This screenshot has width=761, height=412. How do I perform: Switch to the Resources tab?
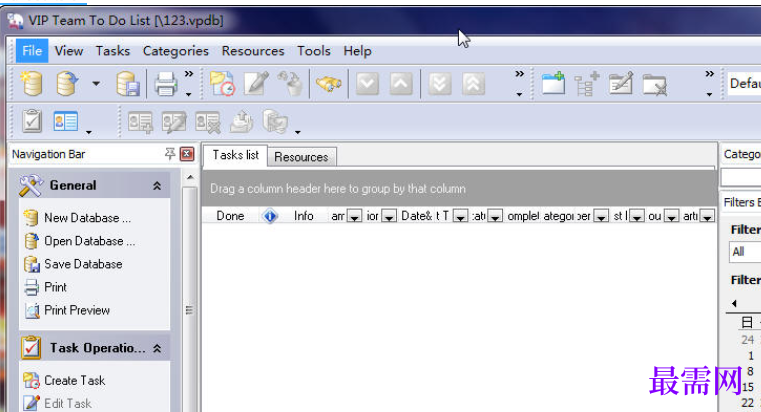tap(301, 157)
